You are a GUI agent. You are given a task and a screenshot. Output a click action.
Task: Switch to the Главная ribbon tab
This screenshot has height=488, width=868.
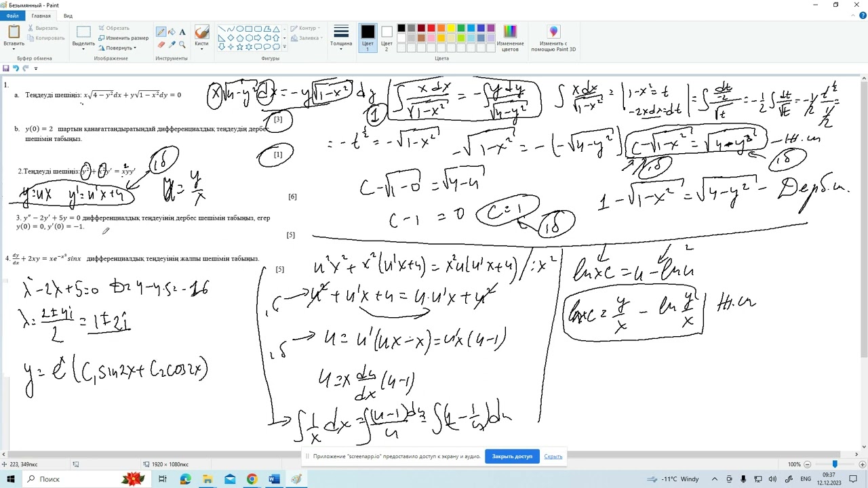[41, 16]
